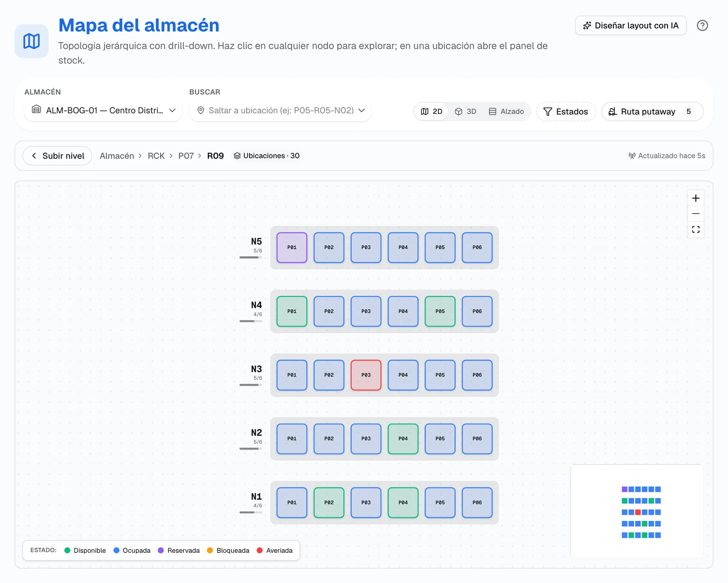The height and width of the screenshot is (583, 728).
Task: Navigate to P07 in the breadcrumb
Action: tap(186, 156)
